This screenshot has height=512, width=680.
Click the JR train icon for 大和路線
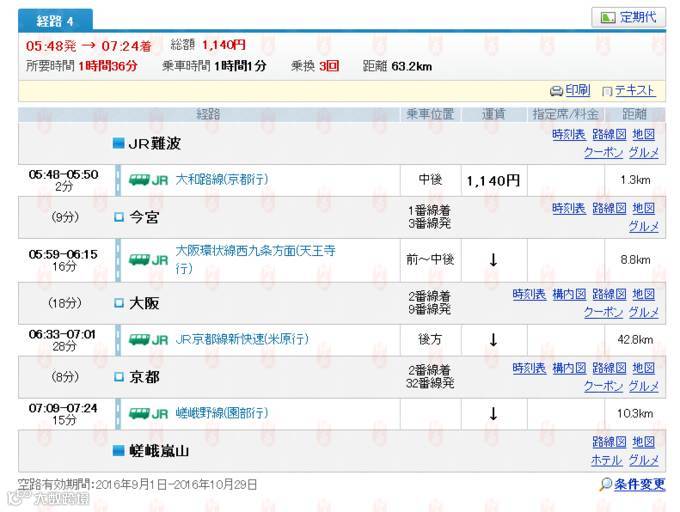[x=148, y=180]
